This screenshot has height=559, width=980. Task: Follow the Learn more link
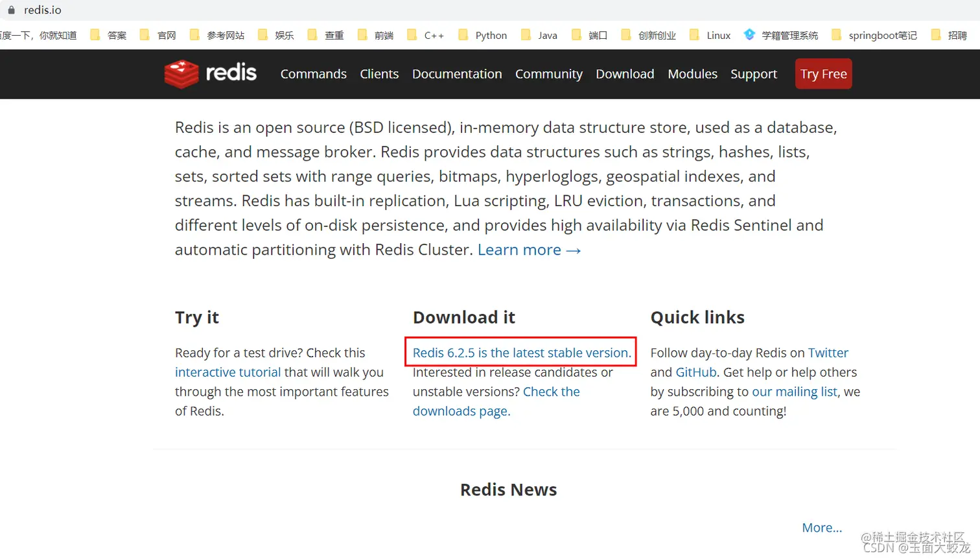529,250
